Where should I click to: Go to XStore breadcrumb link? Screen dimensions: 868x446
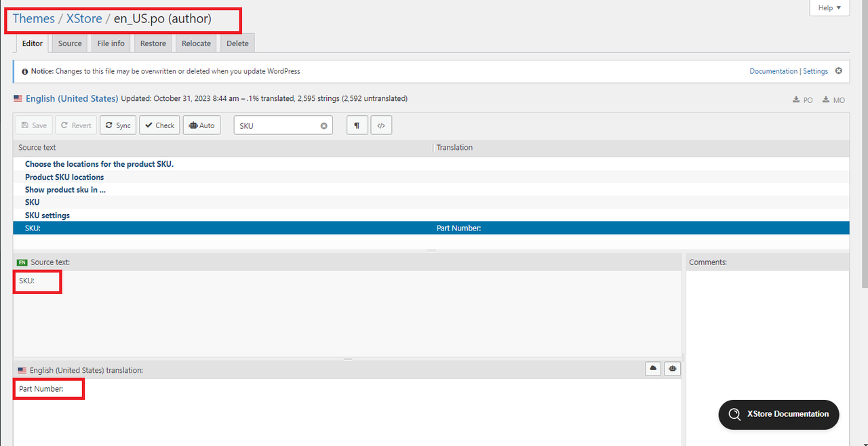[x=84, y=19]
